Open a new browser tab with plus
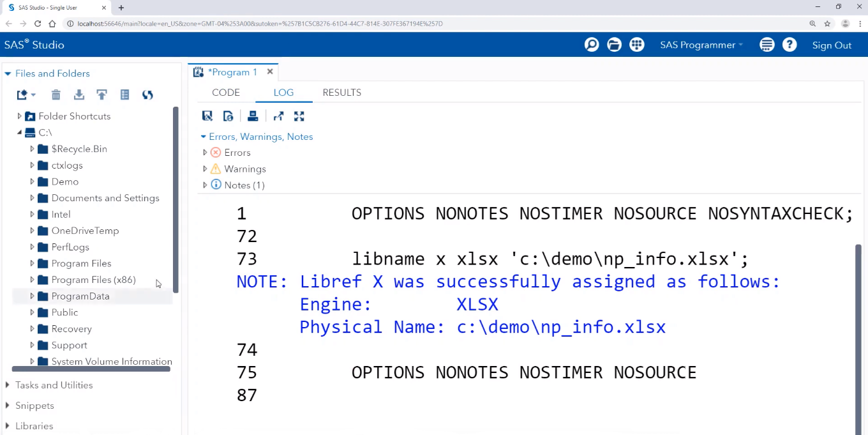This screenshot has width=868, height=435. tap(121, 8)
